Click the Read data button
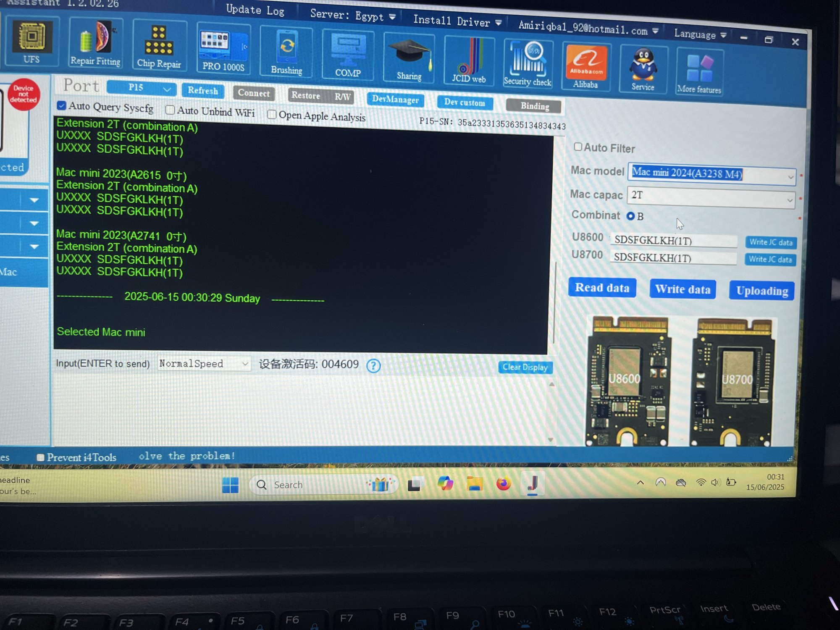 602,288
